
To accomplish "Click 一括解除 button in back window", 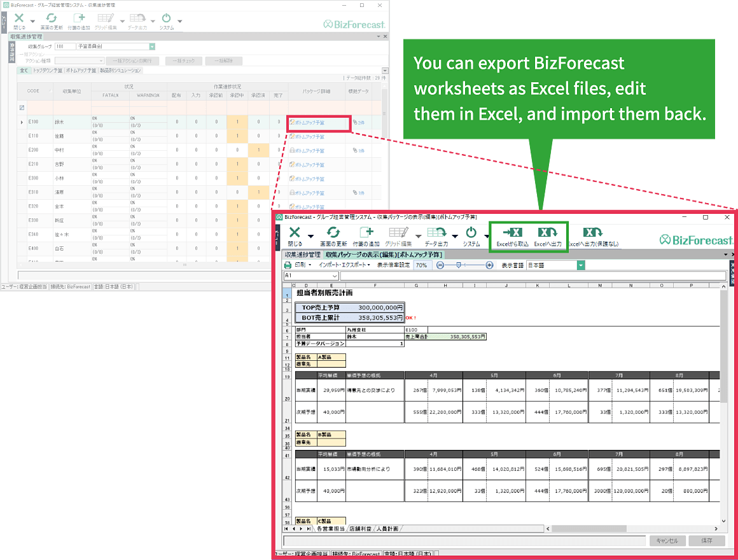I will [x=225, y=60].
